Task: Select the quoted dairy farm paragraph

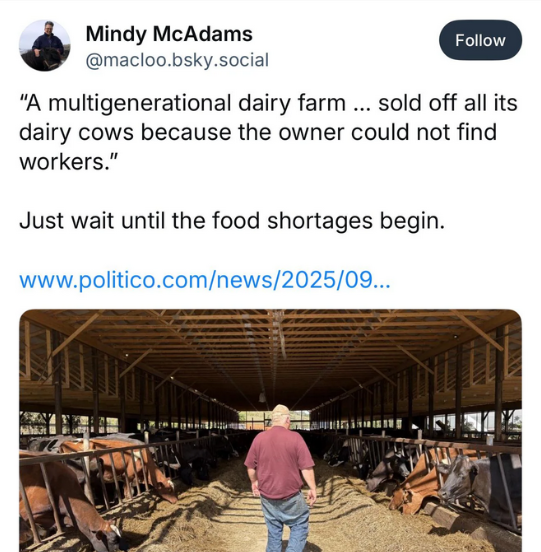Action: [x=268, y=132]
